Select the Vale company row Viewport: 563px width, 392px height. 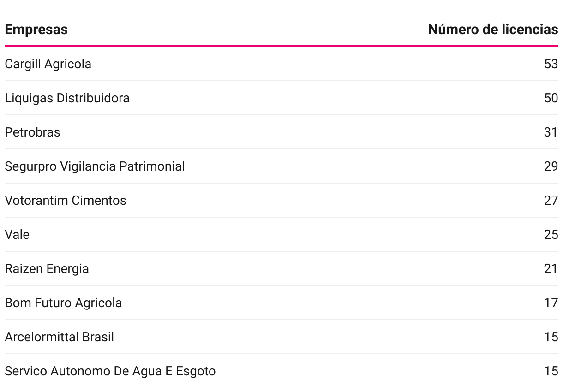[281, 234]
